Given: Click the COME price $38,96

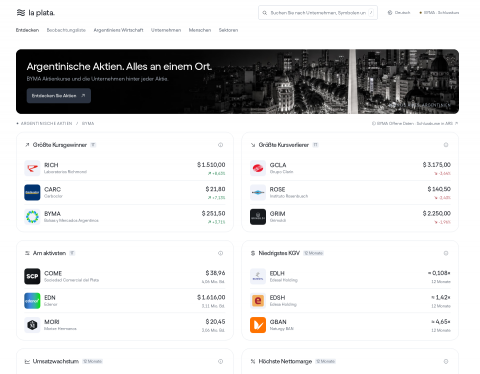Looking at the screenshot, I should (x=215, y=273).
